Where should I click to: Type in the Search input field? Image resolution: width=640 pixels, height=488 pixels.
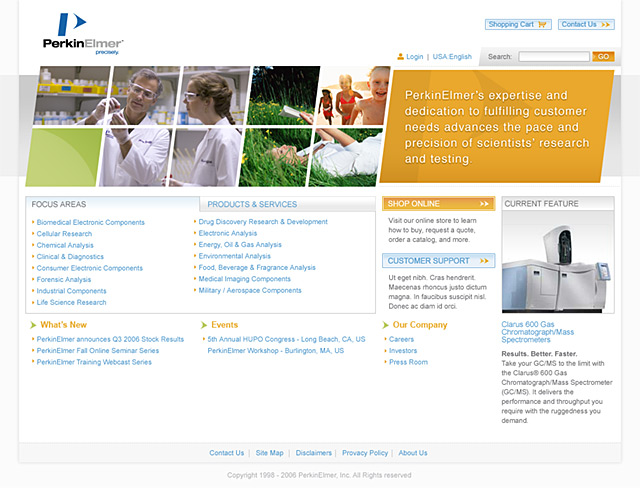point(553,57)
